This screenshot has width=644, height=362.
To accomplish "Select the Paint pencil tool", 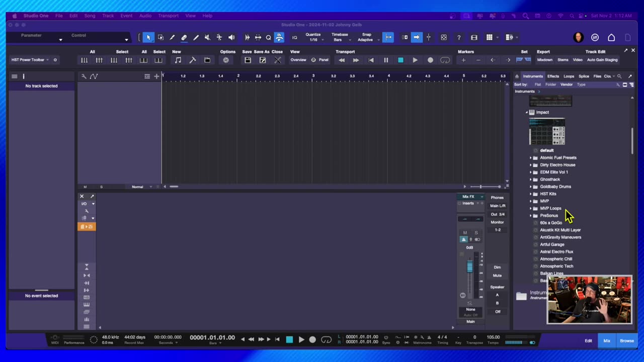I will point(196,37).
